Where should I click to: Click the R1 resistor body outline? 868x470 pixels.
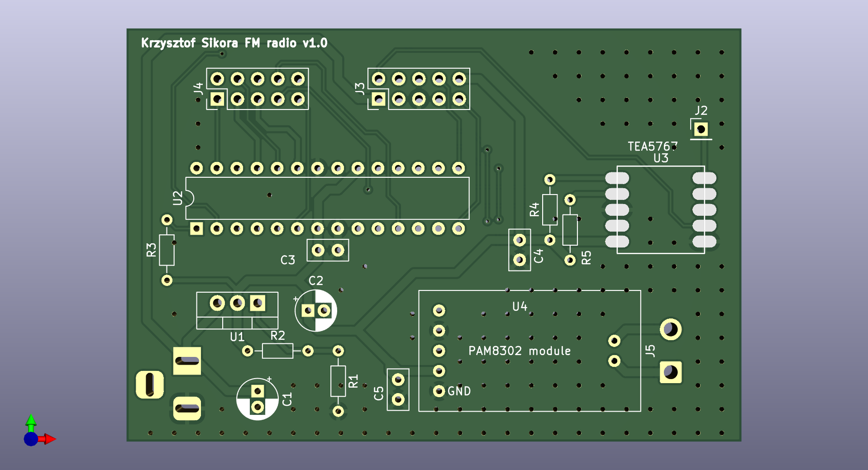(338, 381)
